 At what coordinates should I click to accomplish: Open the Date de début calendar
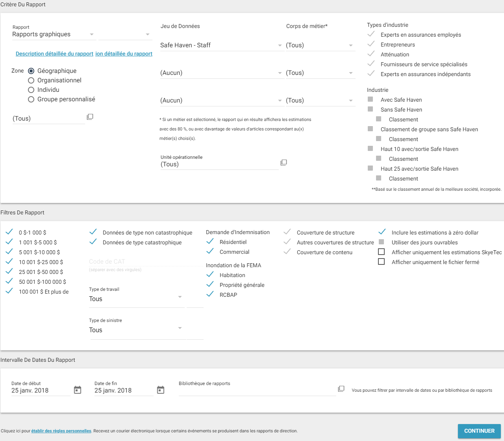78,390
